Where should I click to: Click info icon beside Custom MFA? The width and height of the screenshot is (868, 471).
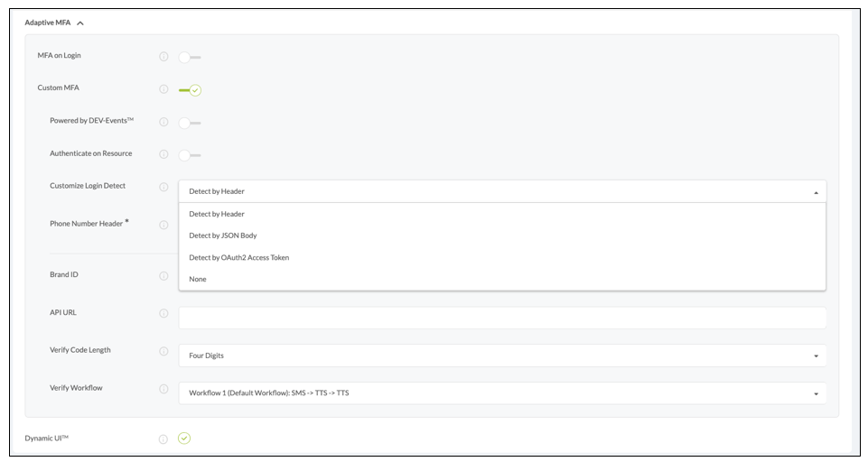point(163,89)
